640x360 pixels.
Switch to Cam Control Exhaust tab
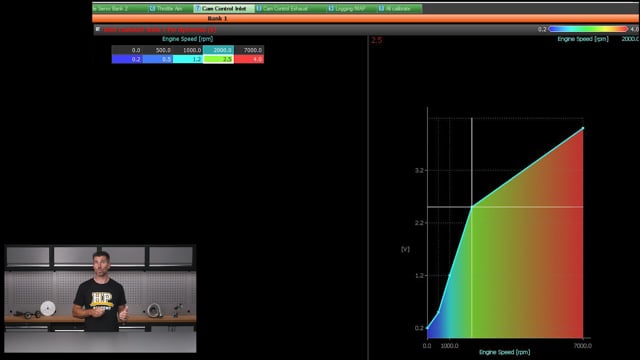tap(291, 8)
